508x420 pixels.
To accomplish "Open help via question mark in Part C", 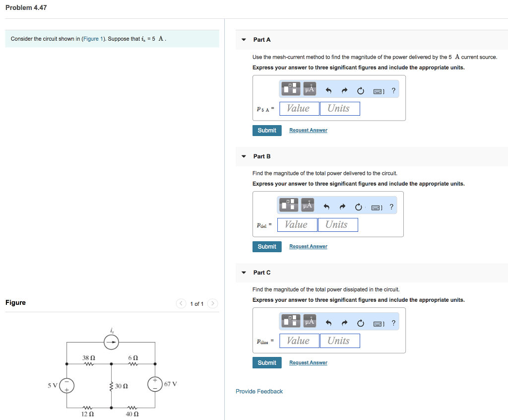I will [x=393, y=323].
